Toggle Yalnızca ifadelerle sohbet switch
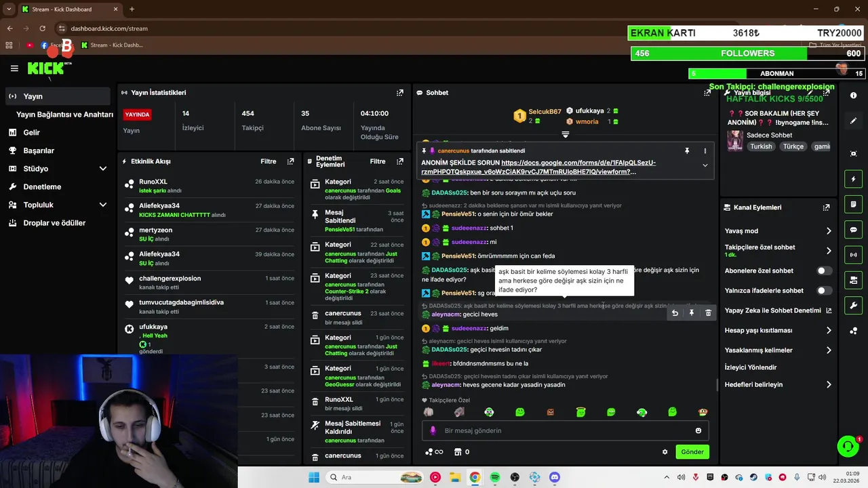The height and width of the screenshot is (488, 868). click(824, 290)
